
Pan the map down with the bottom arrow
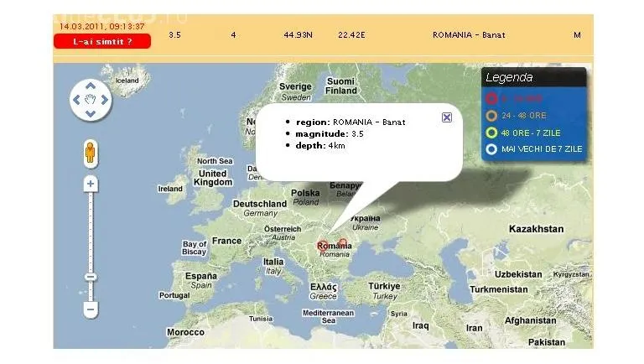pos(91,112)
